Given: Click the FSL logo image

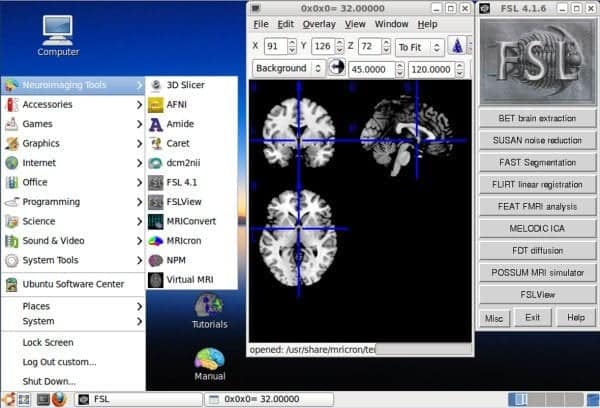Looking at the screenshot, I should pos(537,62).
